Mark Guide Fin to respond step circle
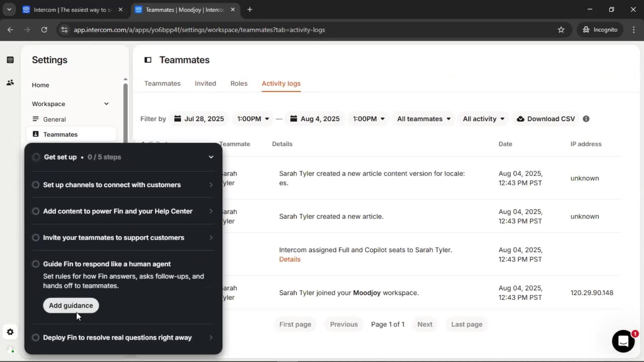Viewport: 644px width, 362px height. click(36, 264)
